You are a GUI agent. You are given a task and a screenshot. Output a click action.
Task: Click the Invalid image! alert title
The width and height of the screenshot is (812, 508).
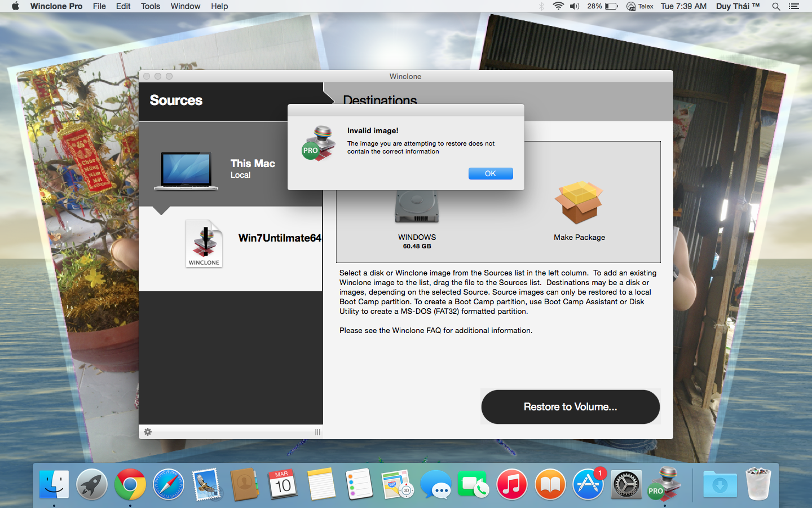click(x=373, y=130)
